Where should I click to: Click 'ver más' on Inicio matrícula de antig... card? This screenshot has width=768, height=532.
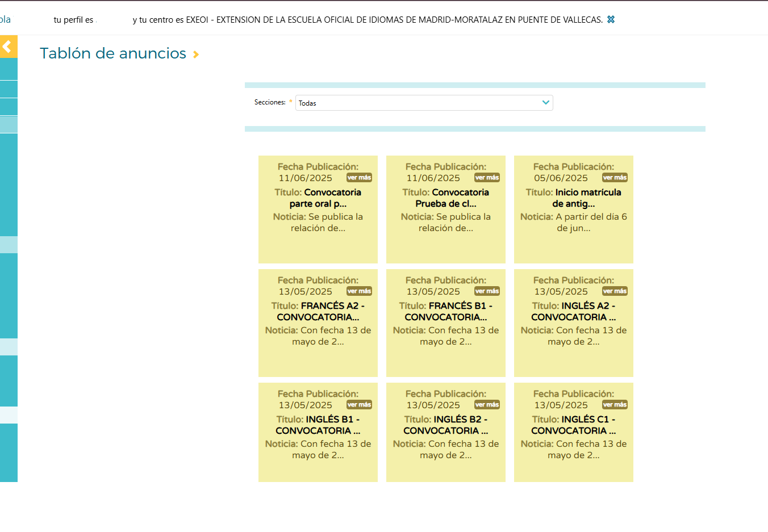click(615, 178)
